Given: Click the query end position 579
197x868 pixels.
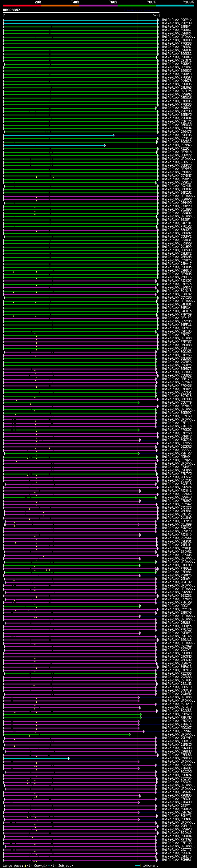Looking at the screenshot, I should point(155,15).
